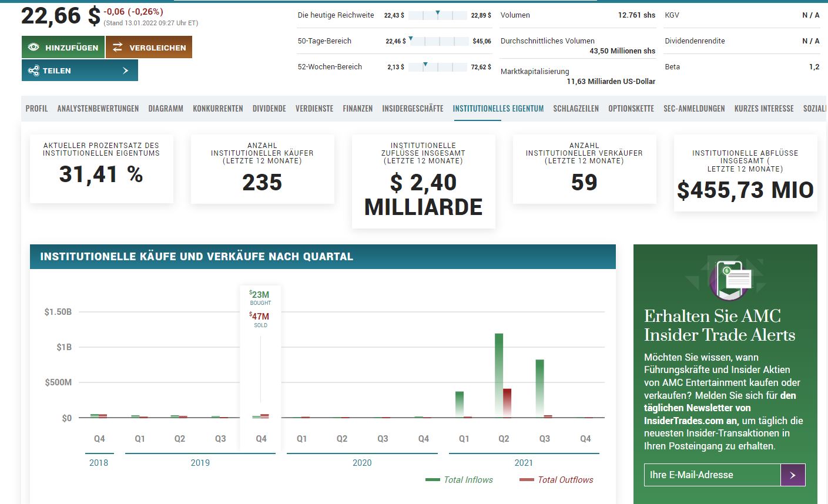This screenshot has height=504, width=828.
Task: Open the KURZES INTERESSE tab
Action: (764, 109)
